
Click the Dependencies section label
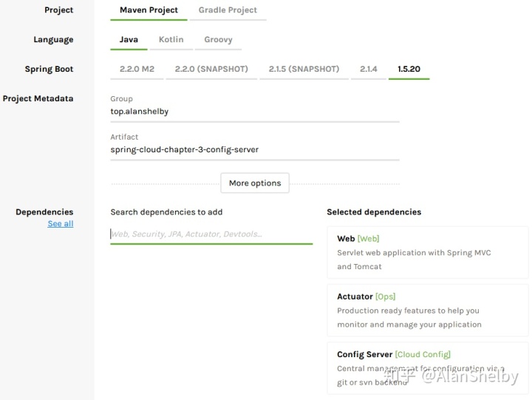tap(44, 212)
